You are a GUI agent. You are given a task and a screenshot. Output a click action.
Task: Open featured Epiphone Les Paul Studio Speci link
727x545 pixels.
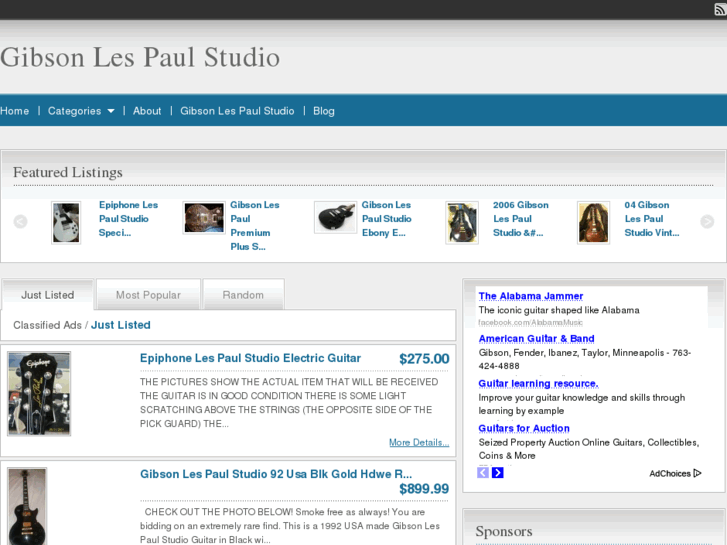coord(128,219)
